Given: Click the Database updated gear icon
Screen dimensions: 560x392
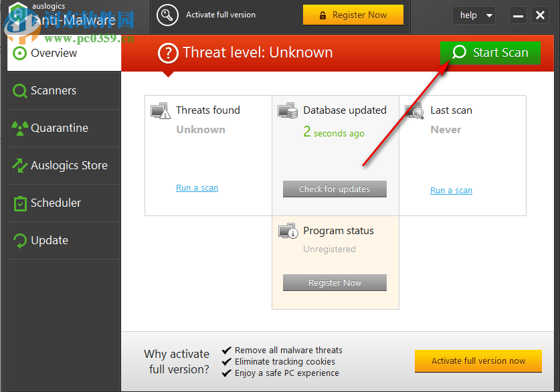Looking at the screenshot, I should point(288,110).
